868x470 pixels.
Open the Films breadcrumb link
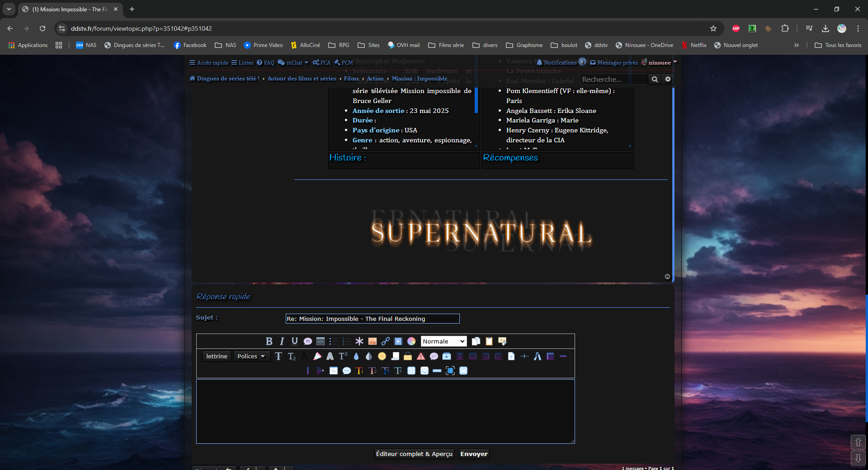click(x=351, y=79)
